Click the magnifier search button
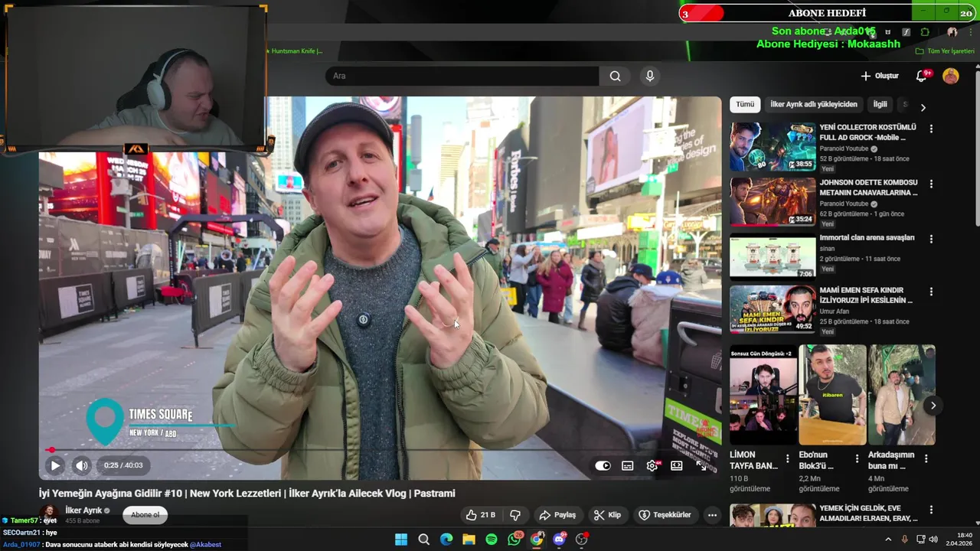 615,76
